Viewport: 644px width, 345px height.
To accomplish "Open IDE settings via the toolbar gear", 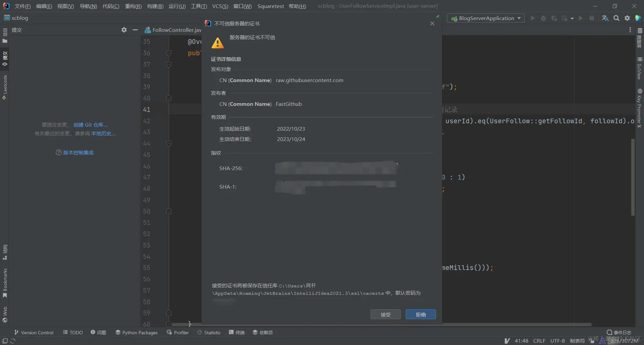I will click(x=627, y=18).
